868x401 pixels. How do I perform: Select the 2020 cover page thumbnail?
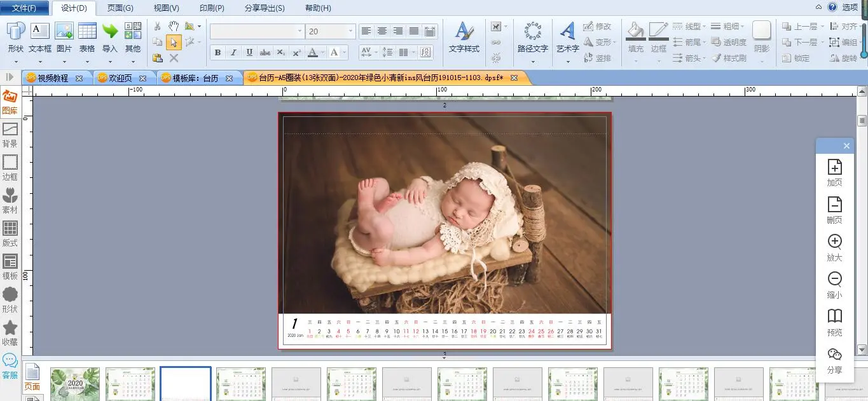[x=75, y=384]
